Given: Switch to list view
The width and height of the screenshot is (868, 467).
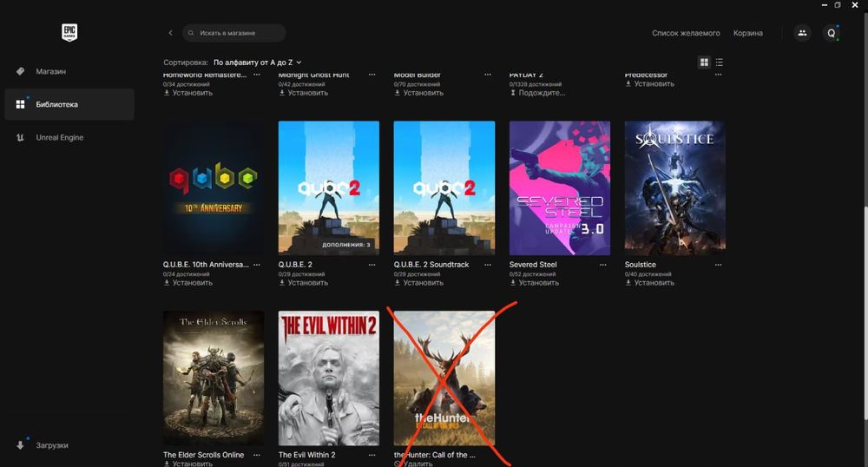Looking at the screenshot, I should coord(719,62).
